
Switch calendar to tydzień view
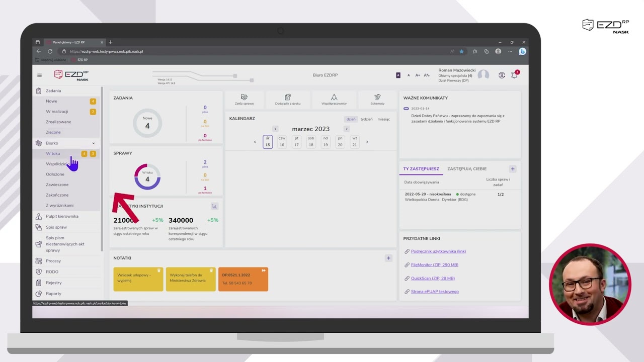367,119
